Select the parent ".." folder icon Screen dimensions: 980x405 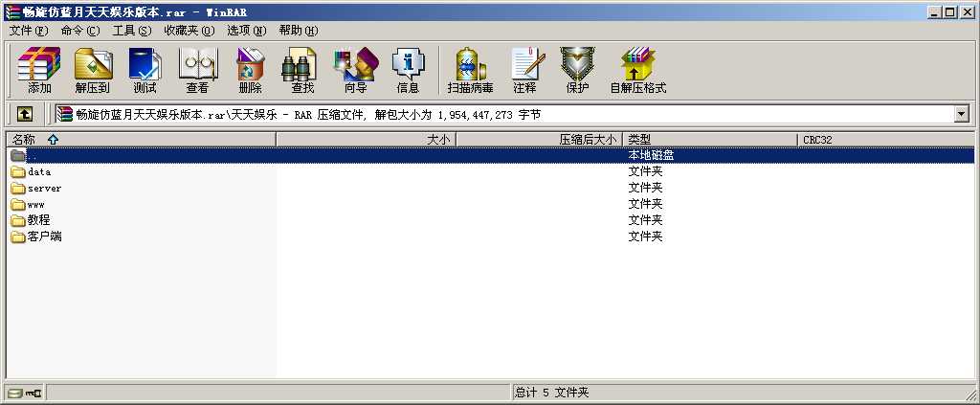click(x=18, y=156)
